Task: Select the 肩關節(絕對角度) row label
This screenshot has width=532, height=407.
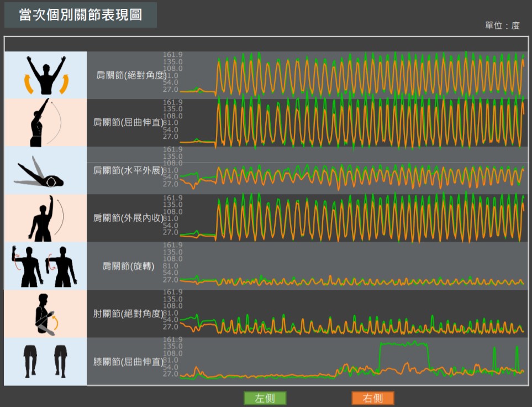Action: (x=128, y=75)
